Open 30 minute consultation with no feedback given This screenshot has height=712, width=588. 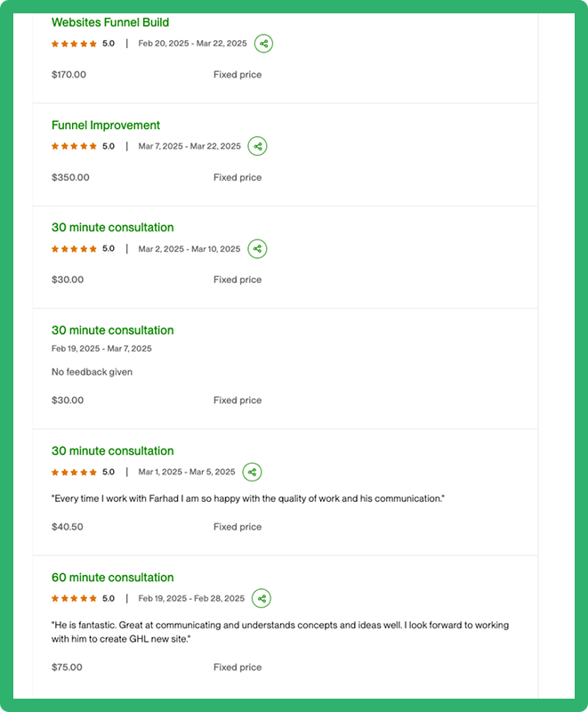coord(113,330)
